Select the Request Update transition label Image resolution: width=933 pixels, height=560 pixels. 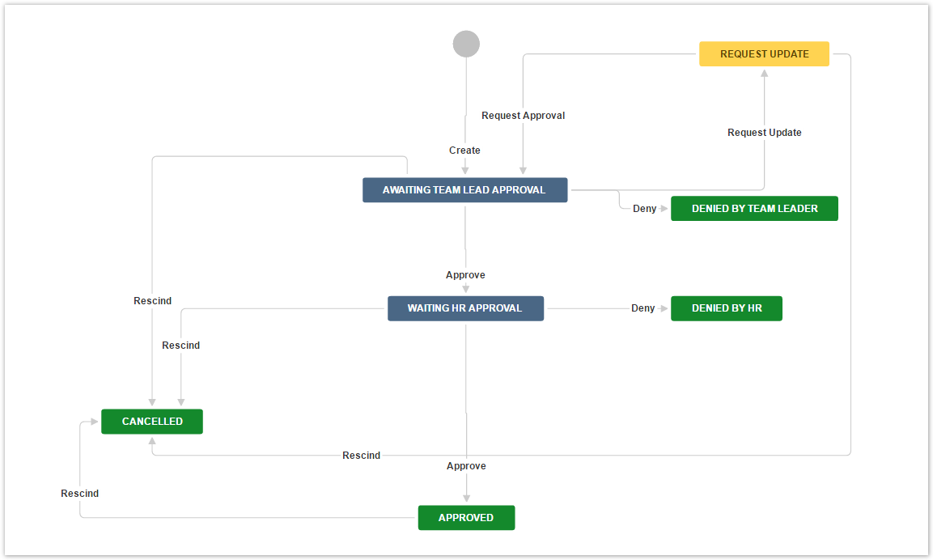[764, 133]
